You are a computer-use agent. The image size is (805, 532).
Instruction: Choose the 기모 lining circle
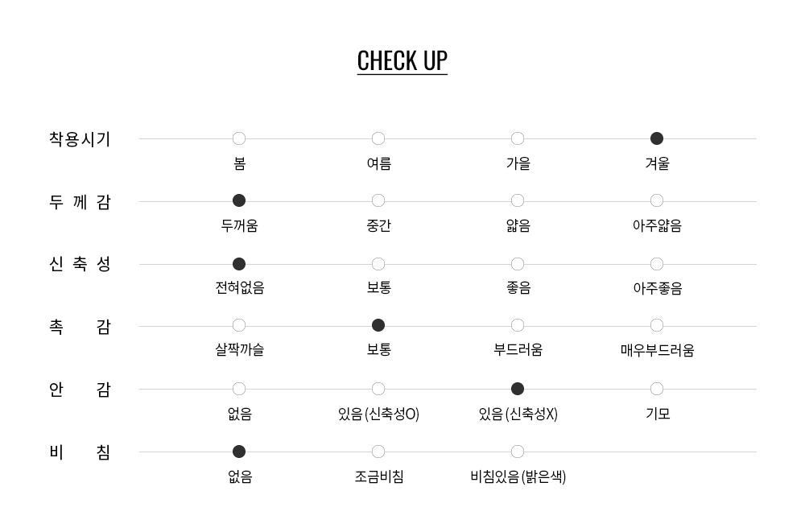(657, 389)
